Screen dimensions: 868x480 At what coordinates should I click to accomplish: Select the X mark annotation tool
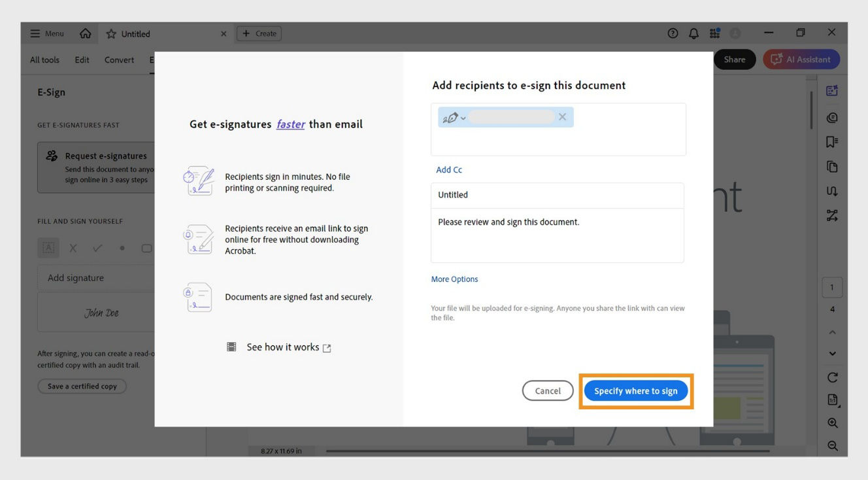click(x=73, y=248)
